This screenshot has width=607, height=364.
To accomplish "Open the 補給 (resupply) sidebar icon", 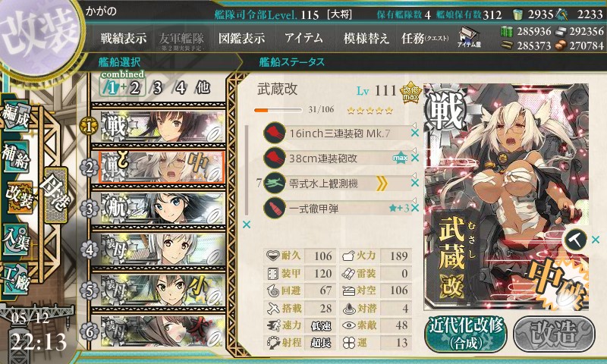I will 15,157.
